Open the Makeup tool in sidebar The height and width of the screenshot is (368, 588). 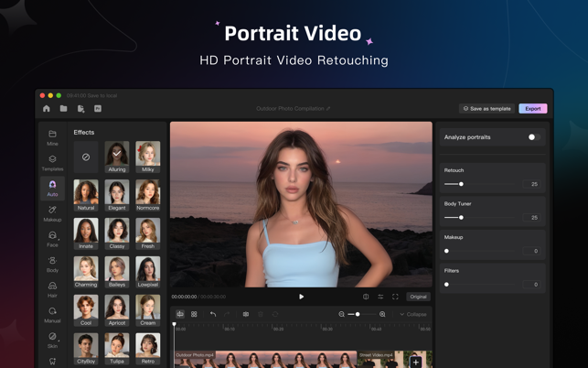(52, 213)
